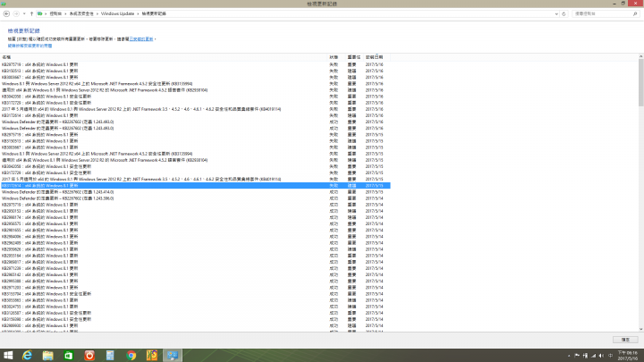Screen dimensions: 644x362
Task: Open Action Center flag icon
Action: (x=577, y=356)
